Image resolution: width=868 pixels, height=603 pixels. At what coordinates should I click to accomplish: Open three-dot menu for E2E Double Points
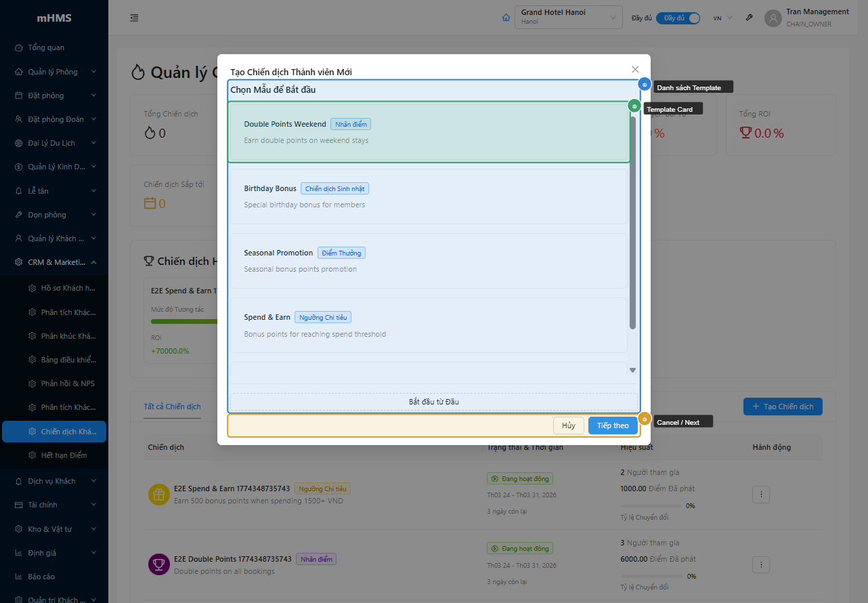[x=760, y=564]
